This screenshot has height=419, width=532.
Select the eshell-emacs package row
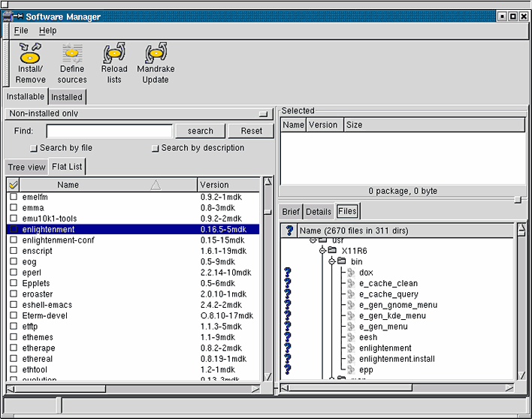coord(133,305)
